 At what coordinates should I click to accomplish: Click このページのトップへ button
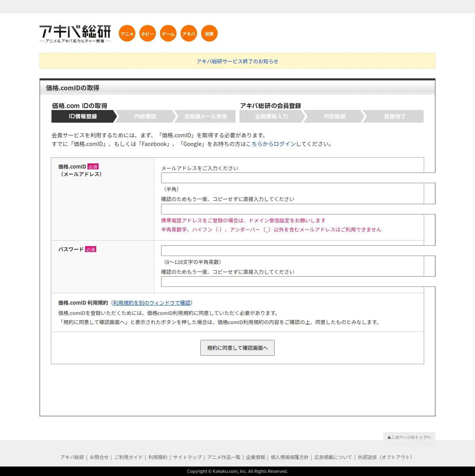tap(409, 437)
